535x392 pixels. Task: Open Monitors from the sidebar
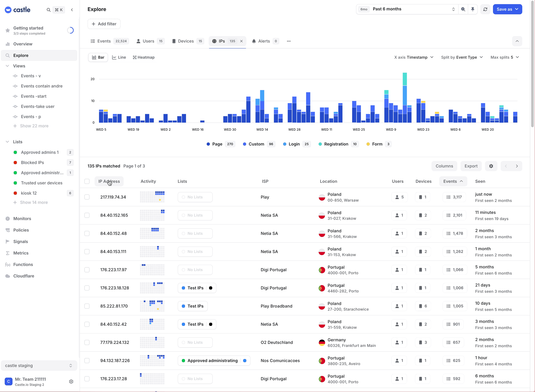pyautogui.click(x=22, y=218)
